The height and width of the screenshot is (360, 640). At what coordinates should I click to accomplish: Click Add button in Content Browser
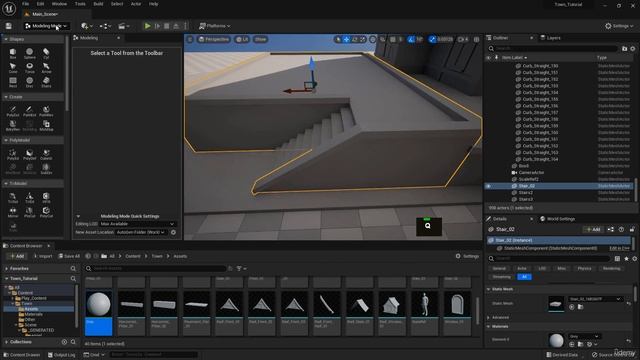point(17,256)
